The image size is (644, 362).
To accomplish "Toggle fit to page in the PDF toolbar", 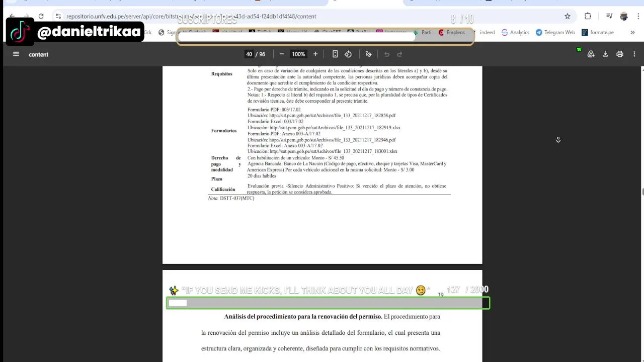I will [335, 54].
